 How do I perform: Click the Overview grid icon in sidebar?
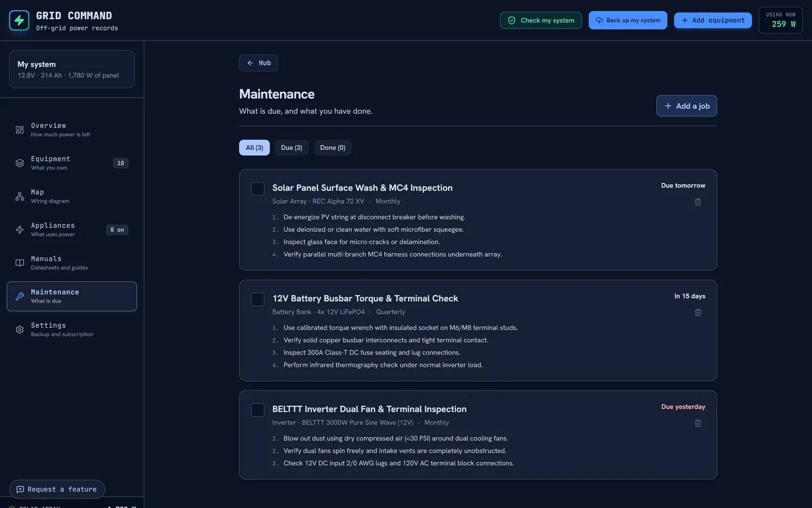pos(20,130)
